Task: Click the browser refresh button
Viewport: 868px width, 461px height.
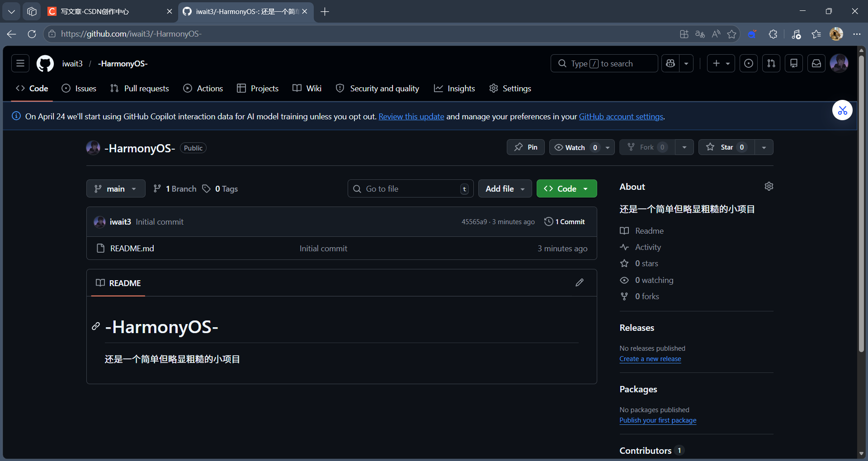Action: [x=32, y=34]
